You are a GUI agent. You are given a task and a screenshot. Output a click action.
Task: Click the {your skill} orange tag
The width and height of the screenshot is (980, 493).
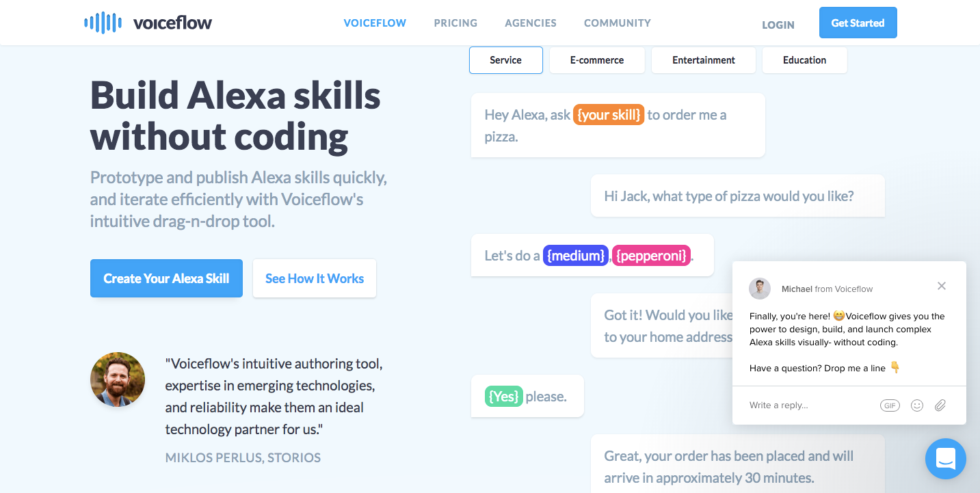(x=609, y=115)
